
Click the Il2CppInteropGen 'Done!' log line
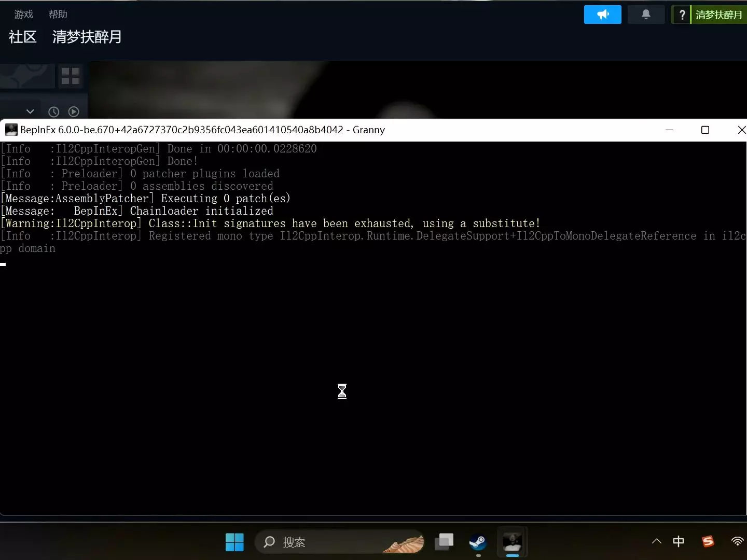click(99, 161)
